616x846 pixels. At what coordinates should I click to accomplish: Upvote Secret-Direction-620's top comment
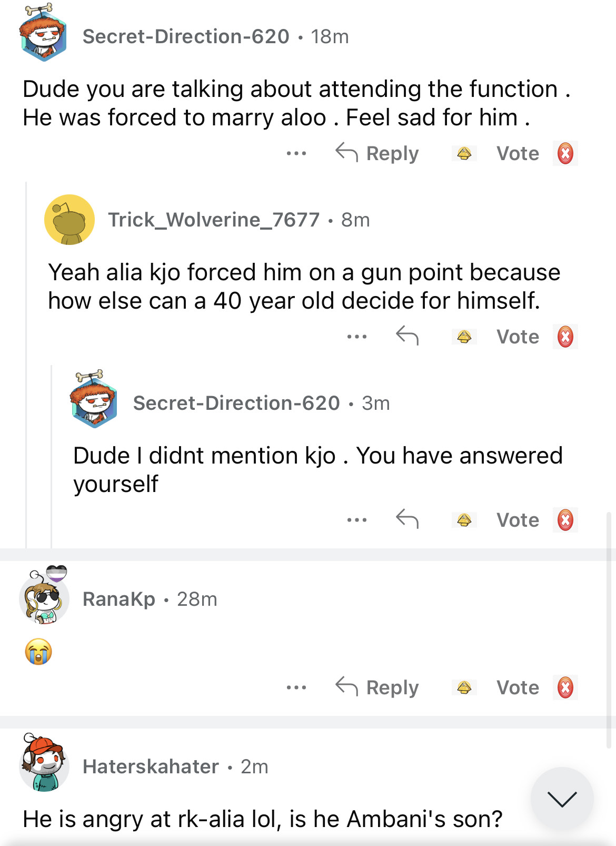(x=464, y=153)
